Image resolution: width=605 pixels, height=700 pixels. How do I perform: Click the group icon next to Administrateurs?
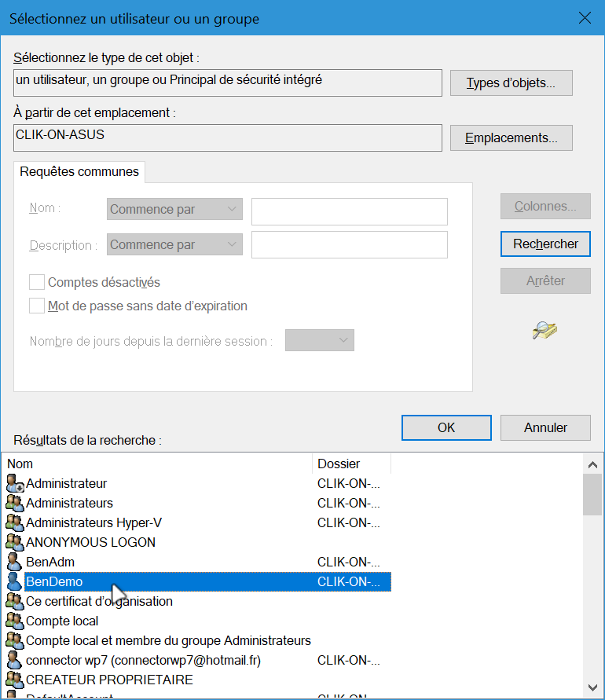coord(15,503)
